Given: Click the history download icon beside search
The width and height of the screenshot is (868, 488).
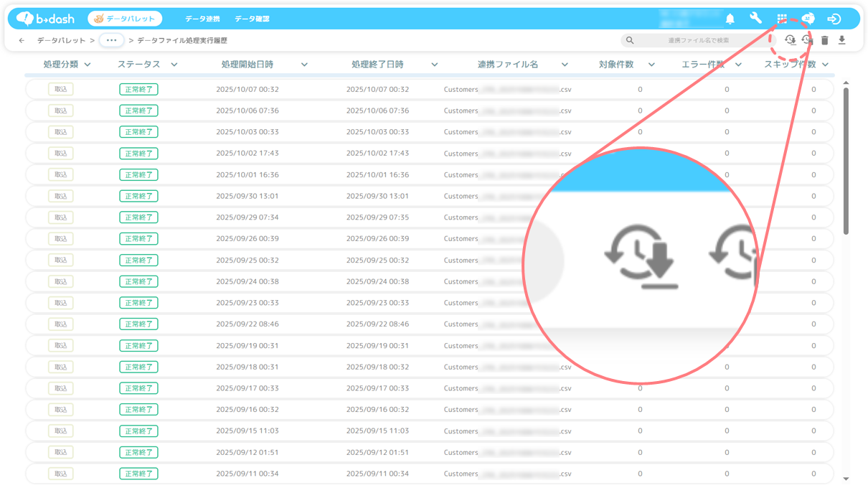Looking at the screenshot, I should click(790, 40).
